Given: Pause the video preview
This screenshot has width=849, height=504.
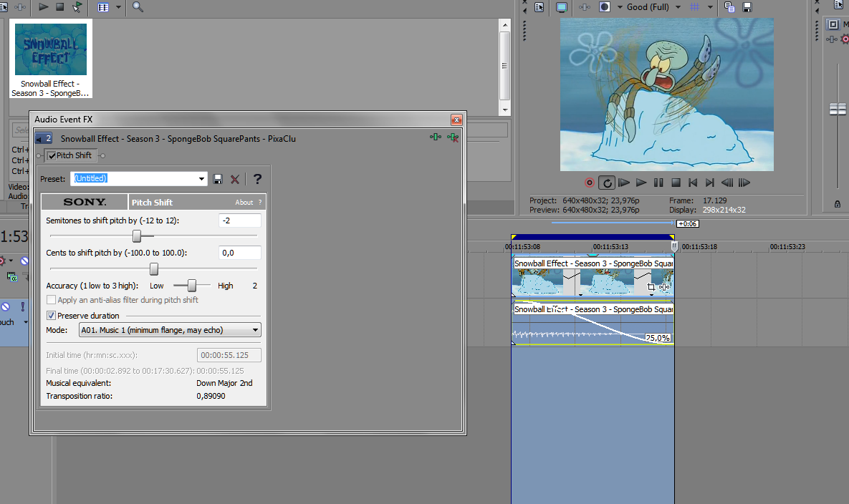Looking at the screenshot, I should 658,183.
